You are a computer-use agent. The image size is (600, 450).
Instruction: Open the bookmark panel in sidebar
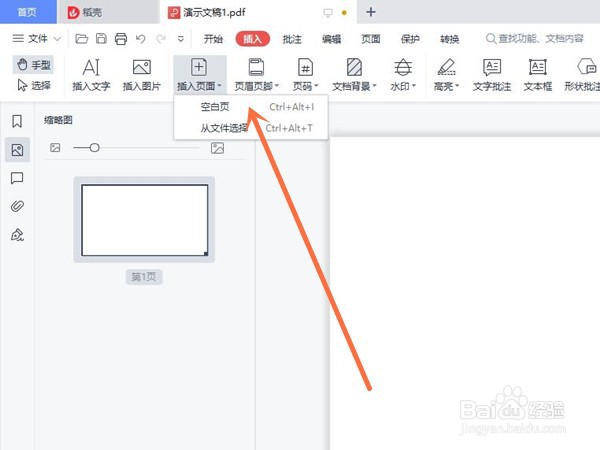(17, 121)
